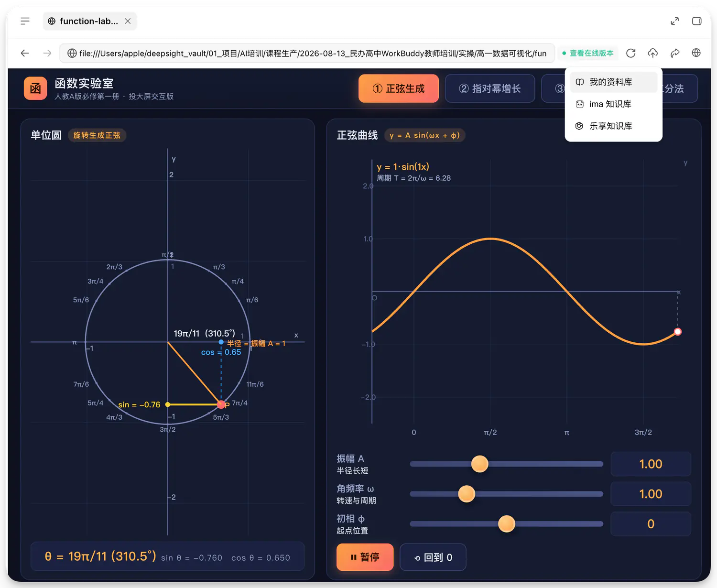The width and height of the screenshot is (717, 588).
Task: Click the 19π/11 (310.5°) angle label
Action: (204, 333)
